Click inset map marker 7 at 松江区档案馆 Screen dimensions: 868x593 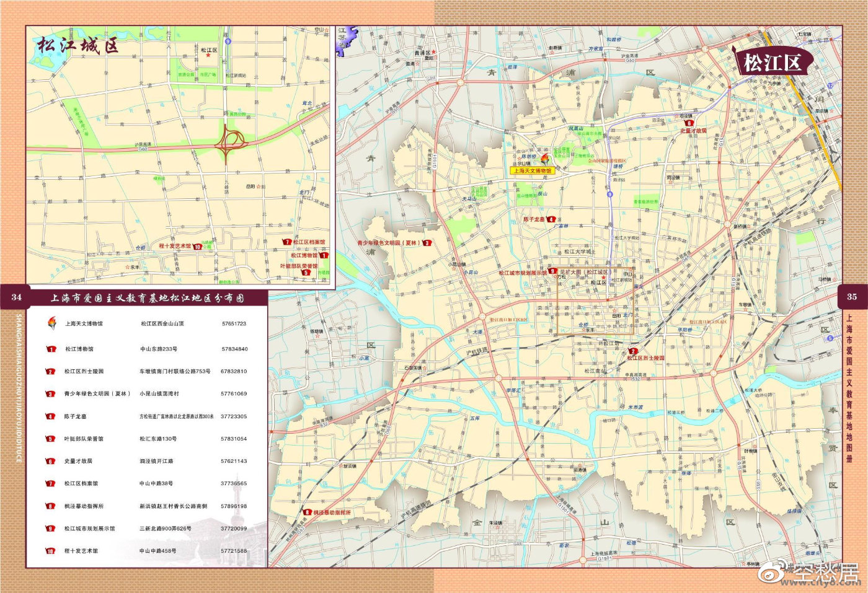click(287, 242)
